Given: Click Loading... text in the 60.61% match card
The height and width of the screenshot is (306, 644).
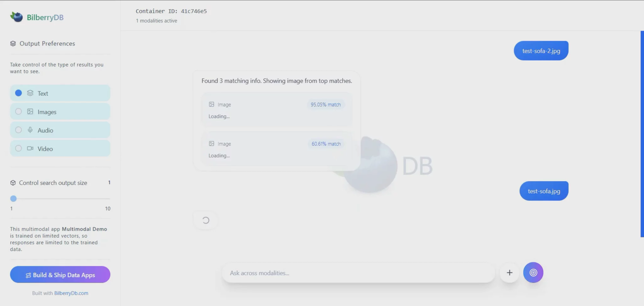Looking at the screenshot, I should pos(219,156).
